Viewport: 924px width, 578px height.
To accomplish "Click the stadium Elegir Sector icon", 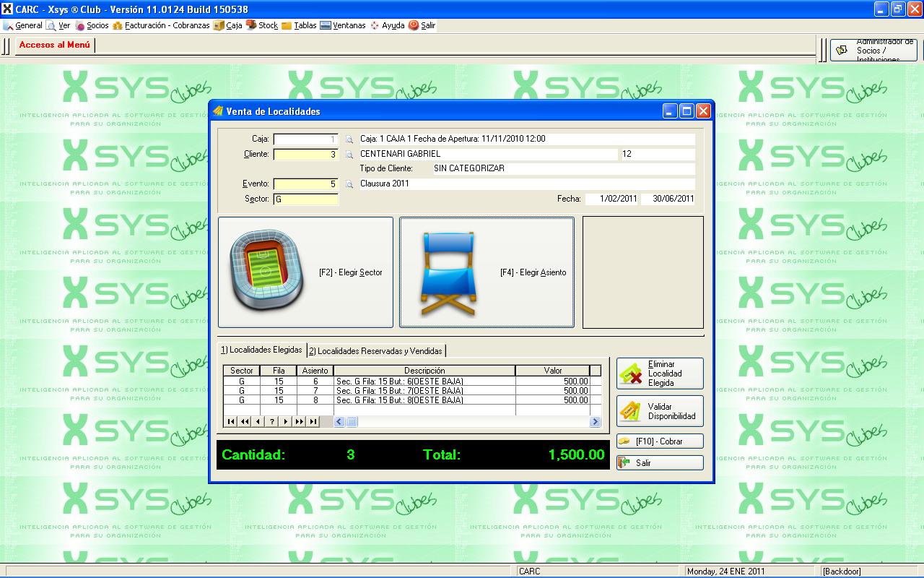I will [267, 273].
